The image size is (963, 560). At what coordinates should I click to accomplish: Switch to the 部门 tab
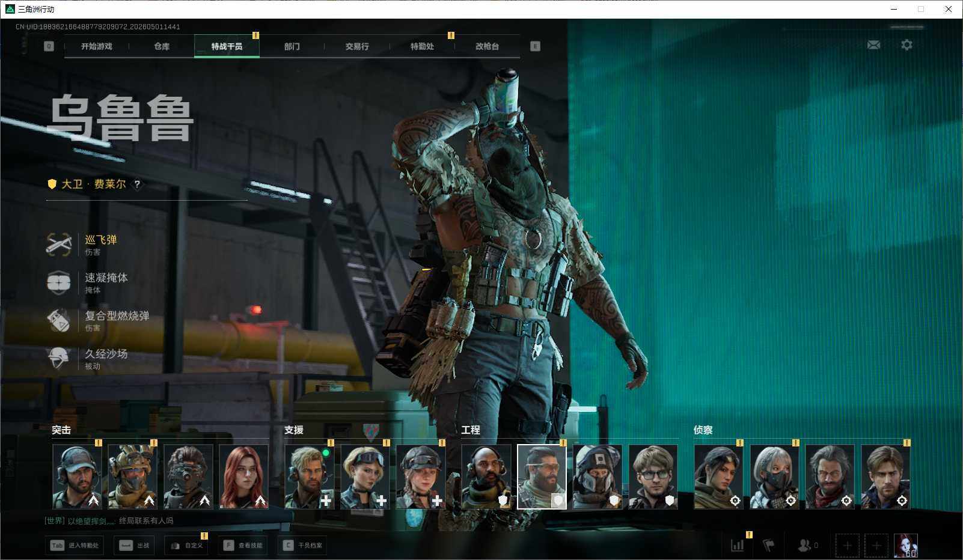pyautogui.click(x=292, y=46)
